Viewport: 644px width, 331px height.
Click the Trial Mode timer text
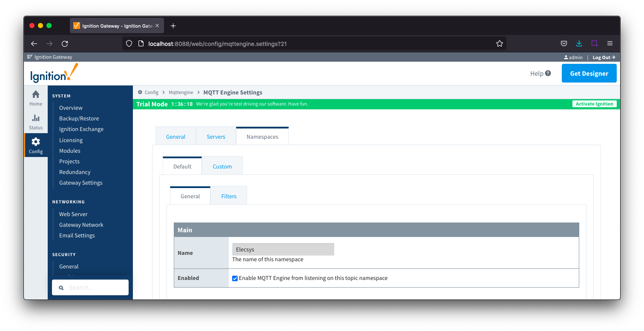182,104
